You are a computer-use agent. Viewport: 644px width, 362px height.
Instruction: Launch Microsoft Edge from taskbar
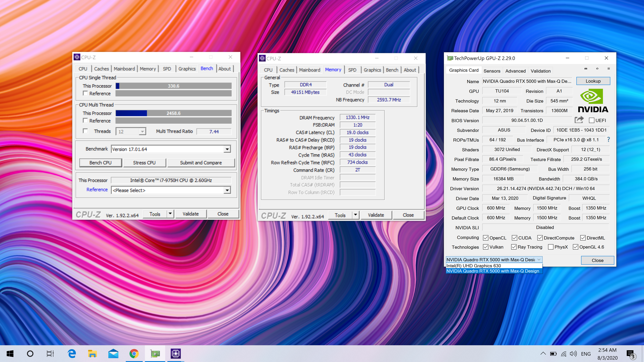pos(72,353)
